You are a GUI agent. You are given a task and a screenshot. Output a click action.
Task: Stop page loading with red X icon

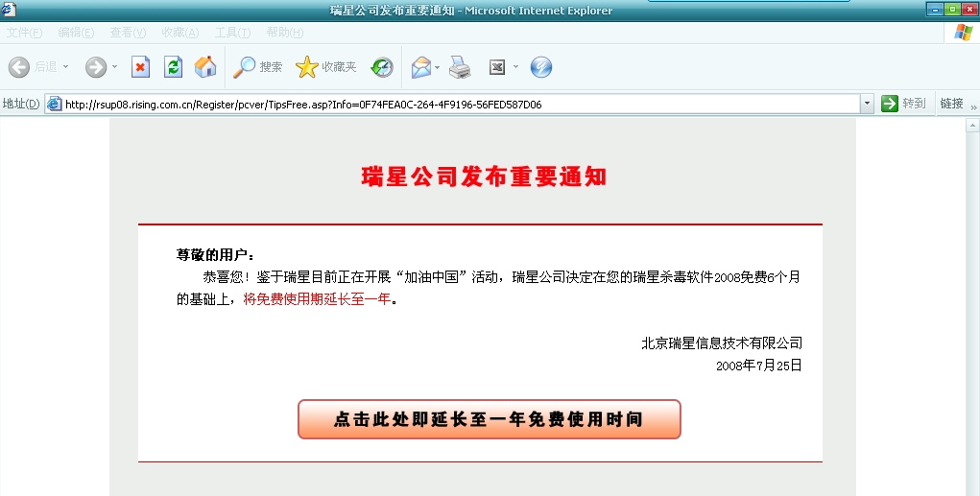[141, 67]
